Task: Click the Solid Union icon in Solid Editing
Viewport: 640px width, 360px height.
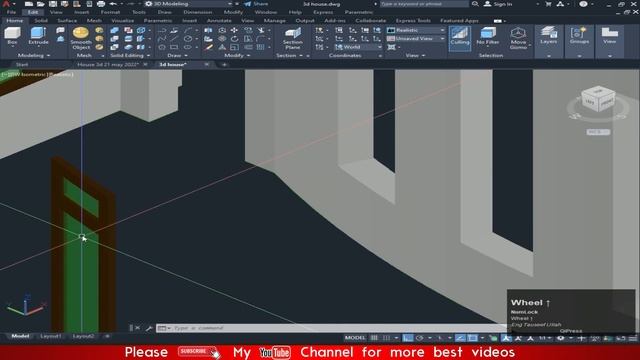Action: point(115,30)
